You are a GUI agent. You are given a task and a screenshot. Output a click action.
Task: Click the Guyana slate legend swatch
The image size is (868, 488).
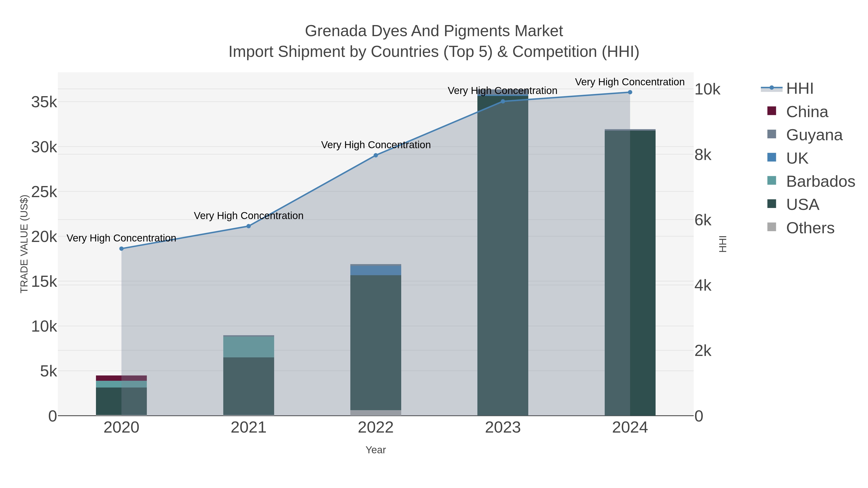point(772,134)
